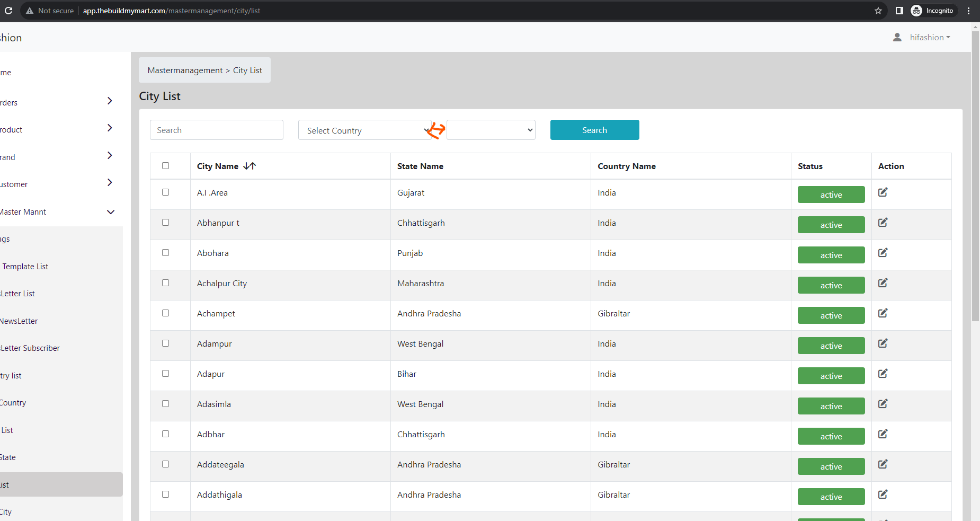Click the page vertical scrollbar
The width and height of the screenshot is (980, 521).
[x=975, y=176]
